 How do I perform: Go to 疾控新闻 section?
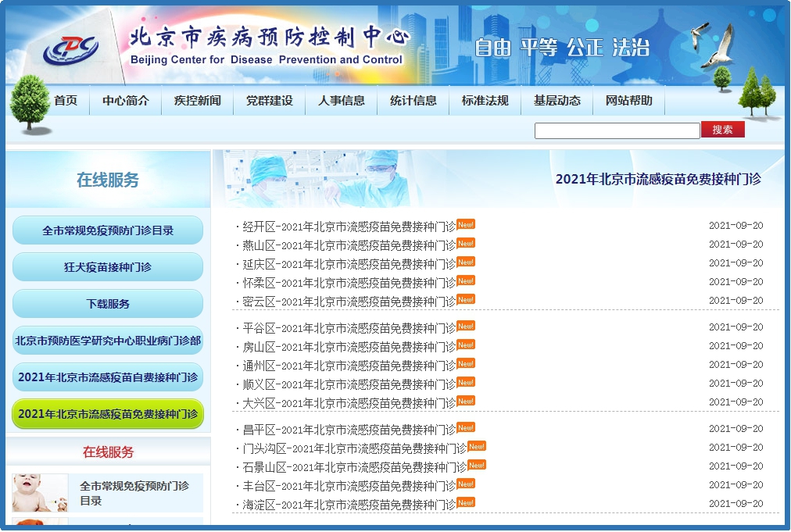[197, 100]
